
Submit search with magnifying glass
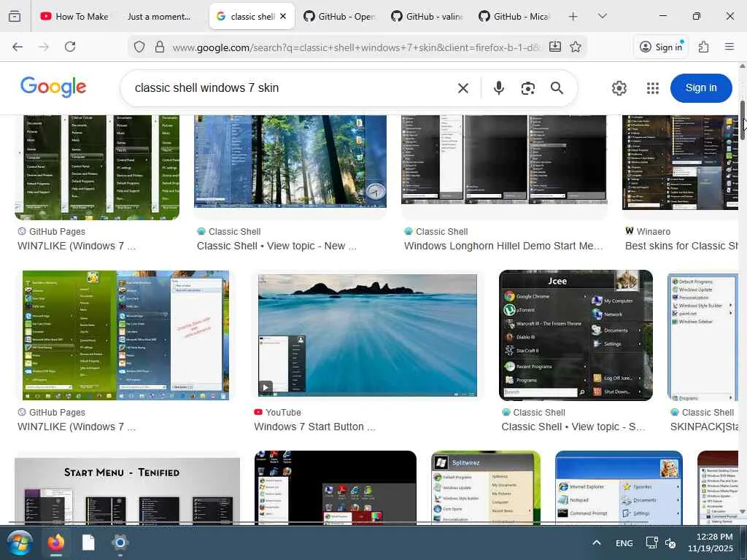(x=557, y=88)
